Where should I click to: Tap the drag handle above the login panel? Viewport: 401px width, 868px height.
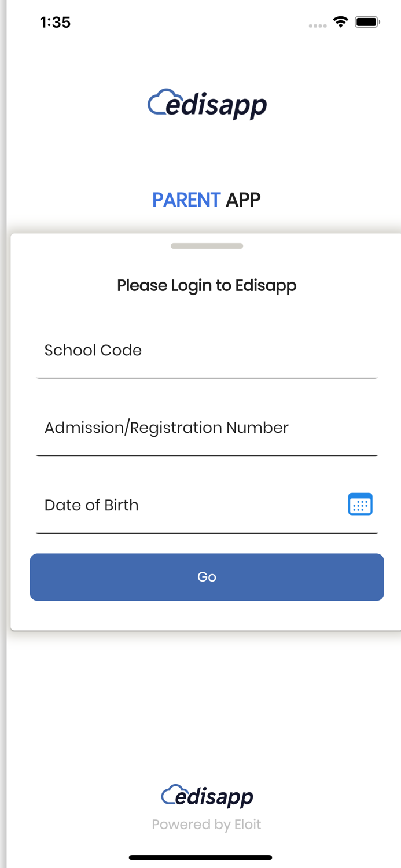tap(207, 245)
